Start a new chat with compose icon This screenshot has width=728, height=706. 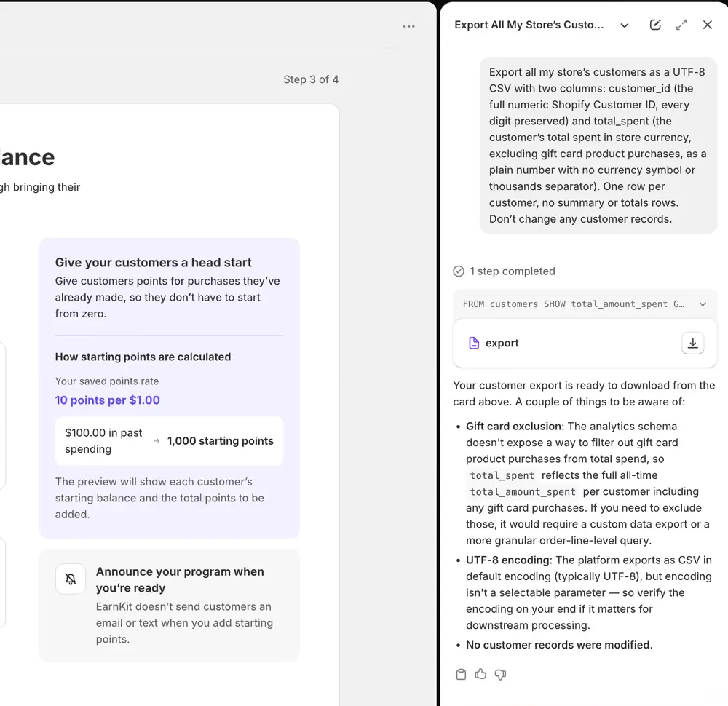pyautogui.click(x=655, y=25)
